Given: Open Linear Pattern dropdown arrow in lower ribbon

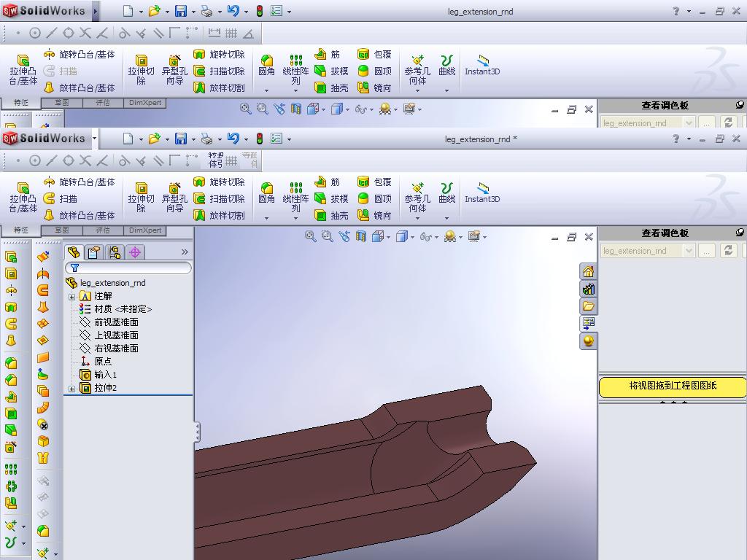Looking at the screenshot, I should point(296,218).
